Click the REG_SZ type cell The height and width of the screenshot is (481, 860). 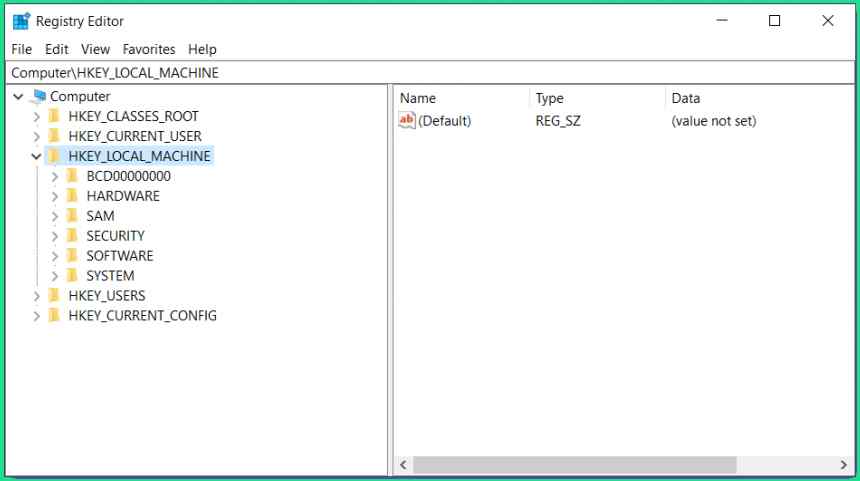(558, 121)
